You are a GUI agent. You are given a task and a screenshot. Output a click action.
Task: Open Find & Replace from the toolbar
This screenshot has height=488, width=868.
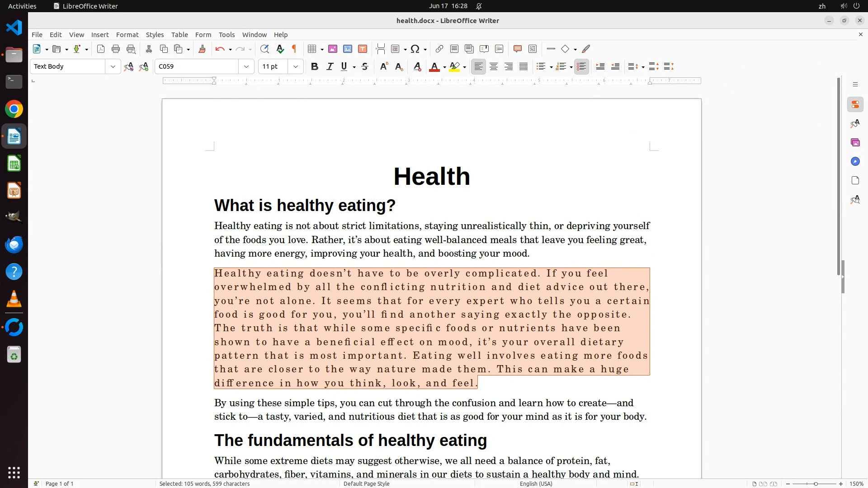[264, 49]
